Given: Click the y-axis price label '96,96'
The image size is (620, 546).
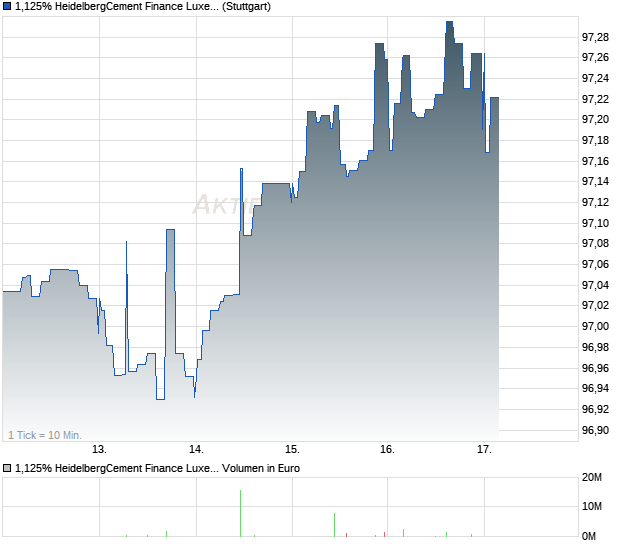Looking at the screenshot, I should tap(595, 368).
